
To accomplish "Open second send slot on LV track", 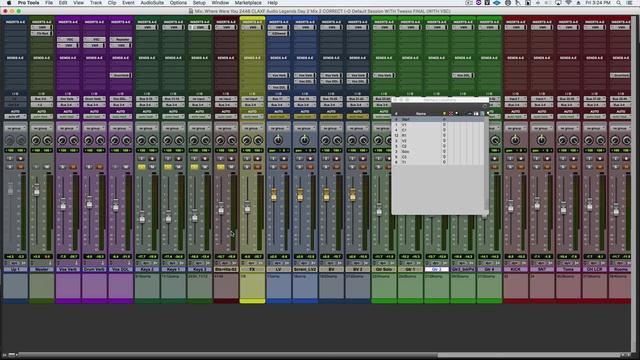I will click(278, 87).
